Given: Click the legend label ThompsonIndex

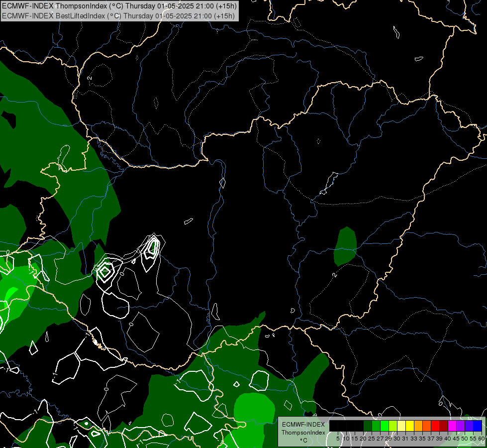Looking at the screenshot, I should pos(303,433).
